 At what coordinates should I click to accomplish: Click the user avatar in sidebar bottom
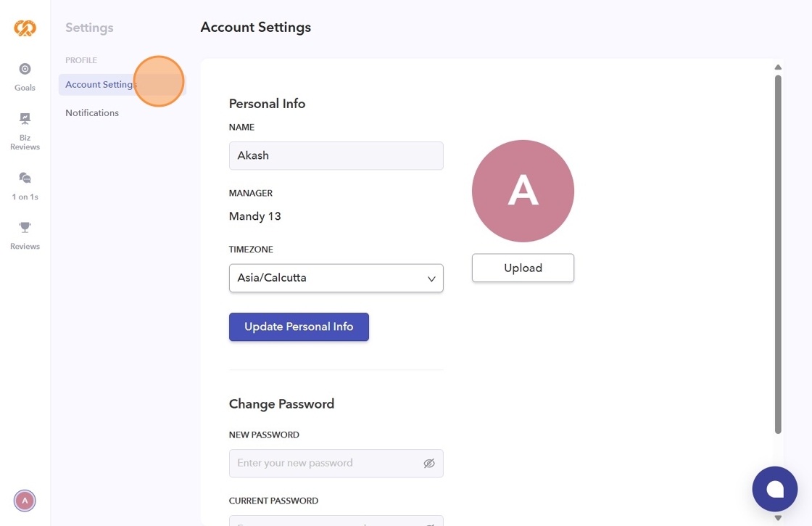click(25, 500)
